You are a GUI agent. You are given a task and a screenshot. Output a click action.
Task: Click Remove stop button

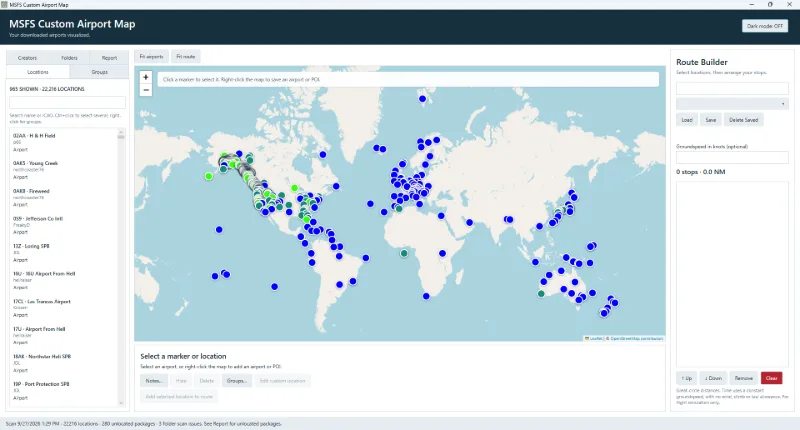[743, 378]
